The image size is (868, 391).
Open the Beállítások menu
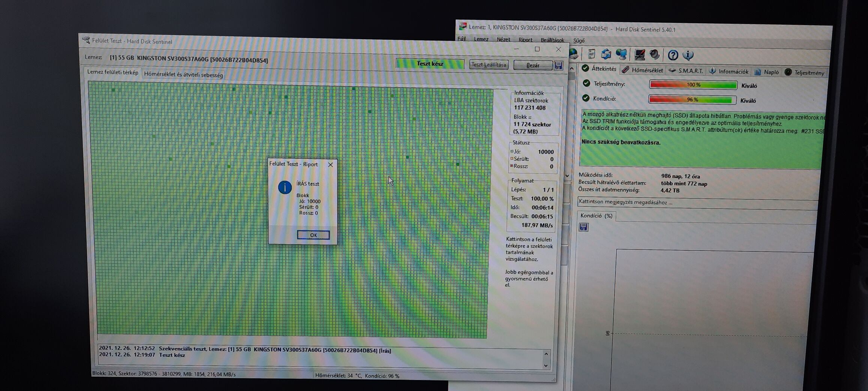click(x=552, y=40)
